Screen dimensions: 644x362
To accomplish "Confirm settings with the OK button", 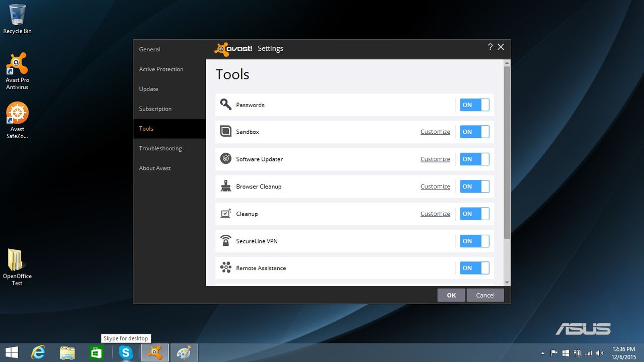I will [x=451, y=295].
